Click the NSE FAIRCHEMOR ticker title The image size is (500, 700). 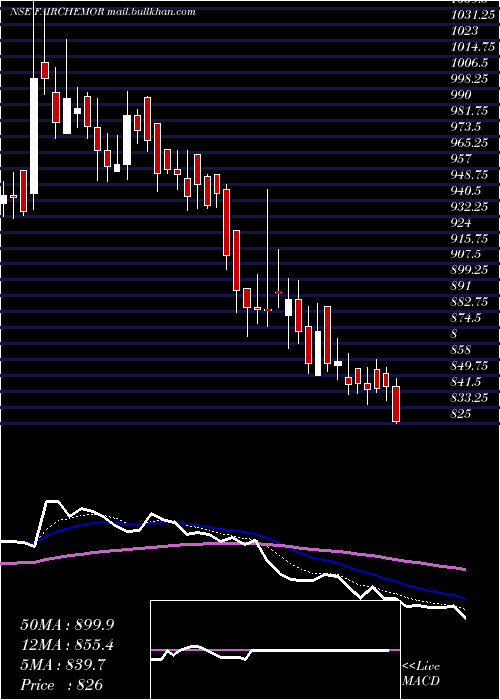57,12
